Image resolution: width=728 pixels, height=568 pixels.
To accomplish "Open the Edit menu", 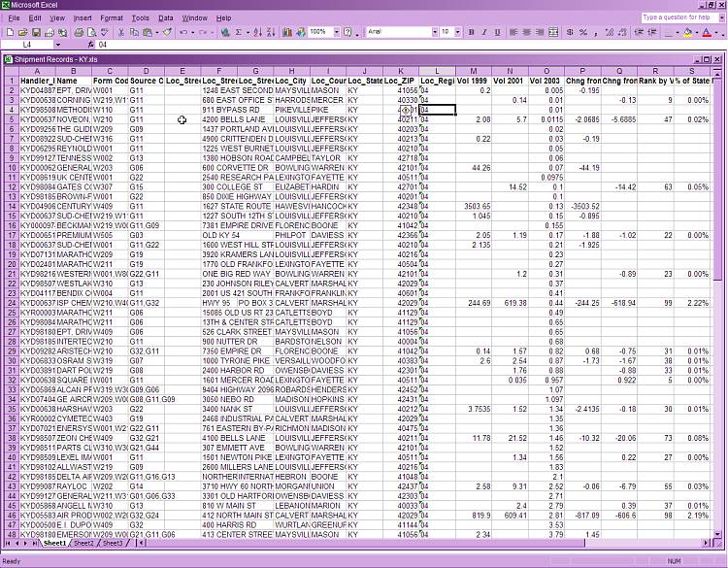I will pos(35,18).
